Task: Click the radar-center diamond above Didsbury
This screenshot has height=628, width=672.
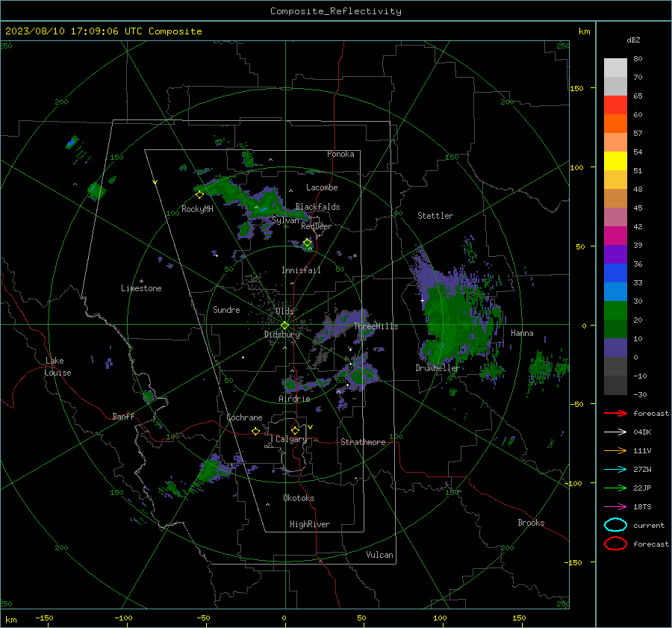Action: pos(284,326)
